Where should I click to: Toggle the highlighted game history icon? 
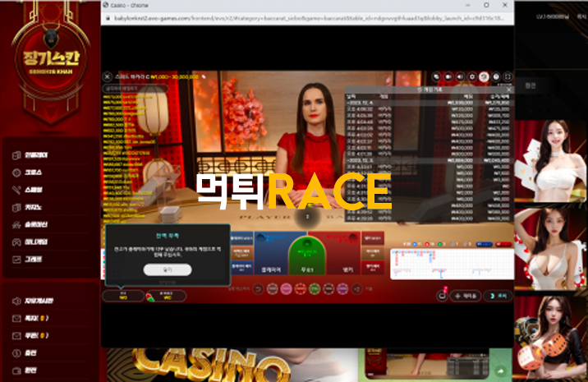(485, 76)
